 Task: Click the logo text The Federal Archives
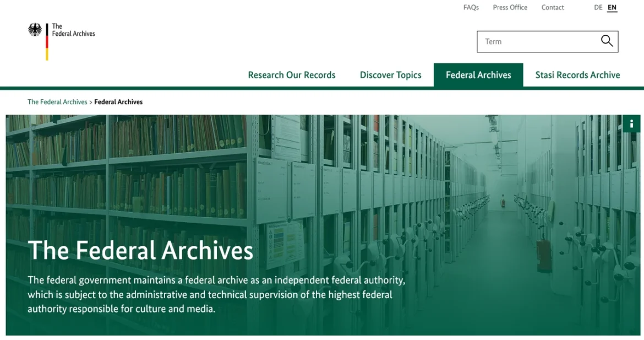click(x=73, y=30)
